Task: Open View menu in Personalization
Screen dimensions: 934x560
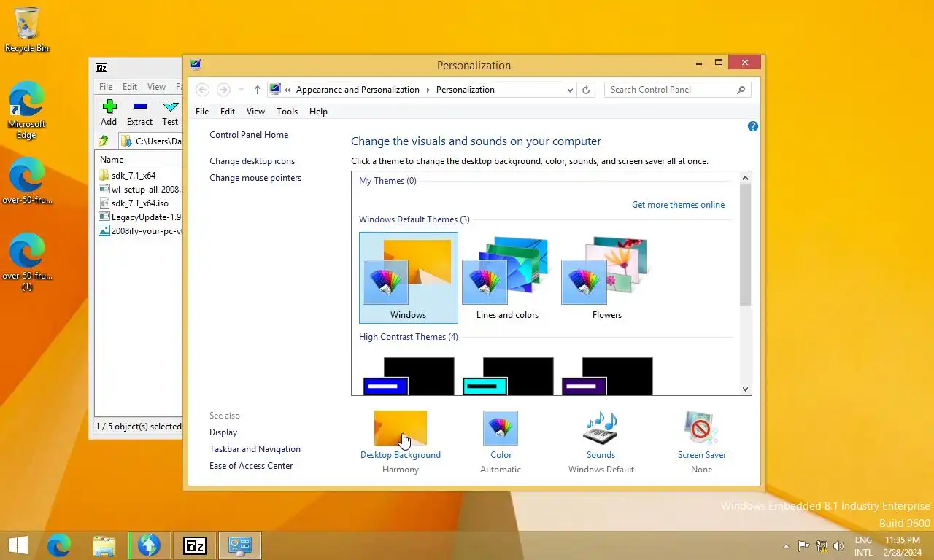Action: point(255,112)
